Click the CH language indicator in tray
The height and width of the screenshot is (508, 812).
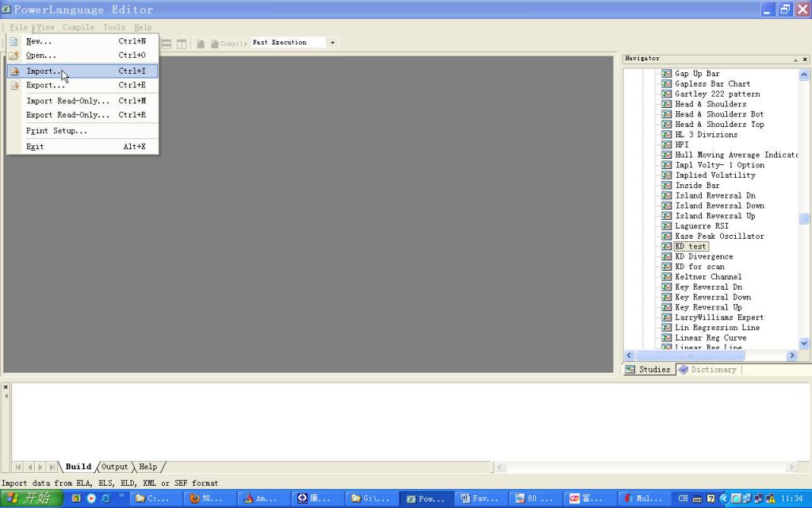683,498
